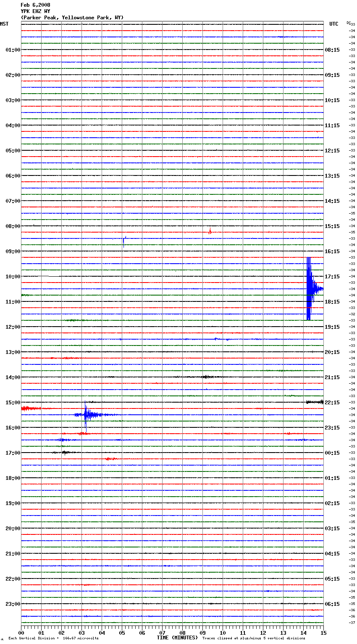Select the '02:00' MST time label
The height and width of the screenshot is (644, 357).
[13, 75]
